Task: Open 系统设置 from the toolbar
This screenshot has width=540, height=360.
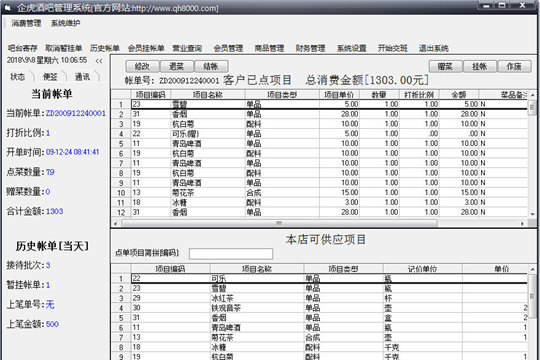Action: point(351,48)
